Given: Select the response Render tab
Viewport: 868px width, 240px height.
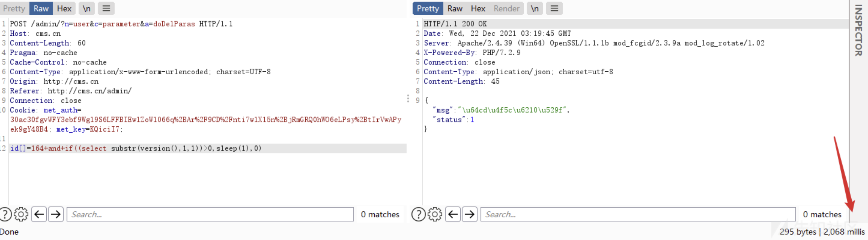Looking at the screenshot, I should tap(506, 8).
